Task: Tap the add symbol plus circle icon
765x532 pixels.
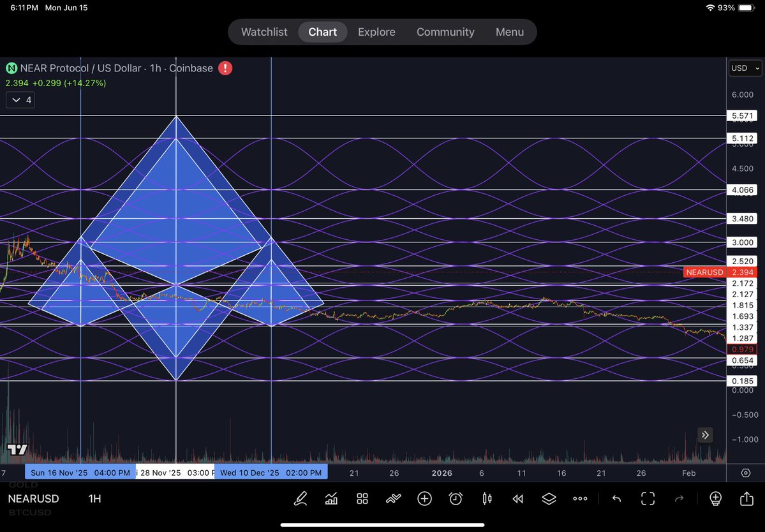Action: pos(424,498)
